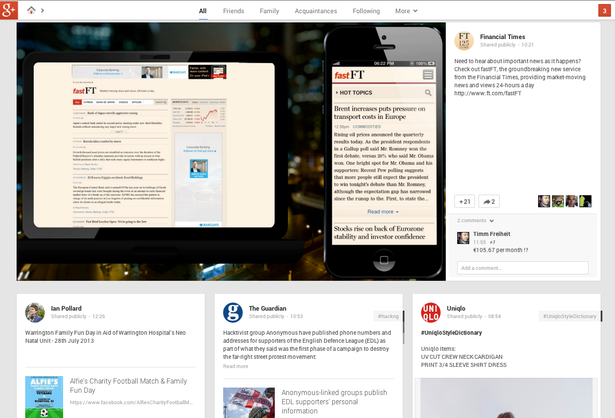The height and width of the screenshot is (418, 615).
Task: Open the Following tab
Action: pos(366,11)
